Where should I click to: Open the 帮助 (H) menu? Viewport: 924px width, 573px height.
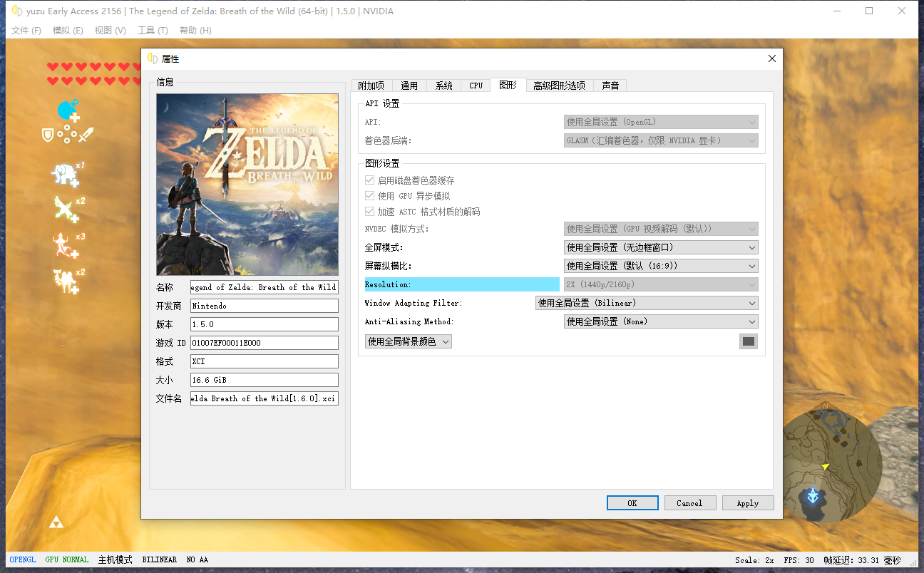(x=195, y=30)
